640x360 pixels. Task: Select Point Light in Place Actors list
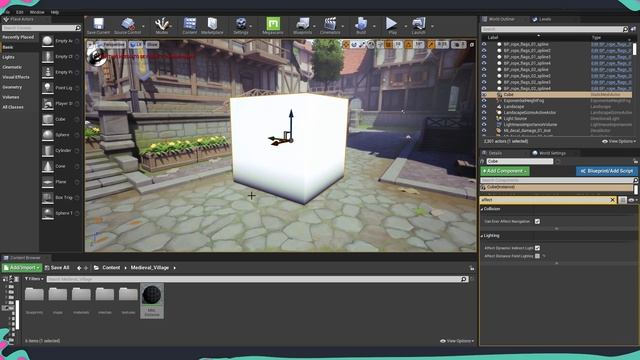coord(60,88)
